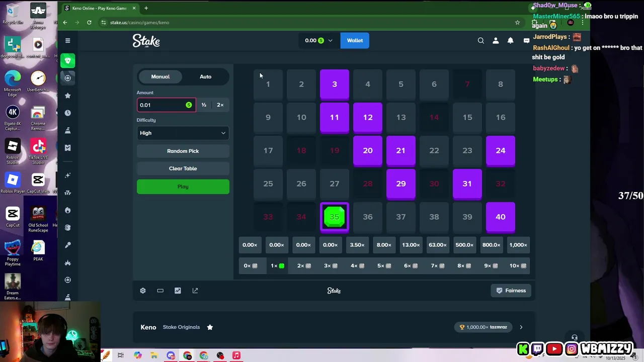Open the support headset icon
644x362 pixels.
(x=574, y=337)
